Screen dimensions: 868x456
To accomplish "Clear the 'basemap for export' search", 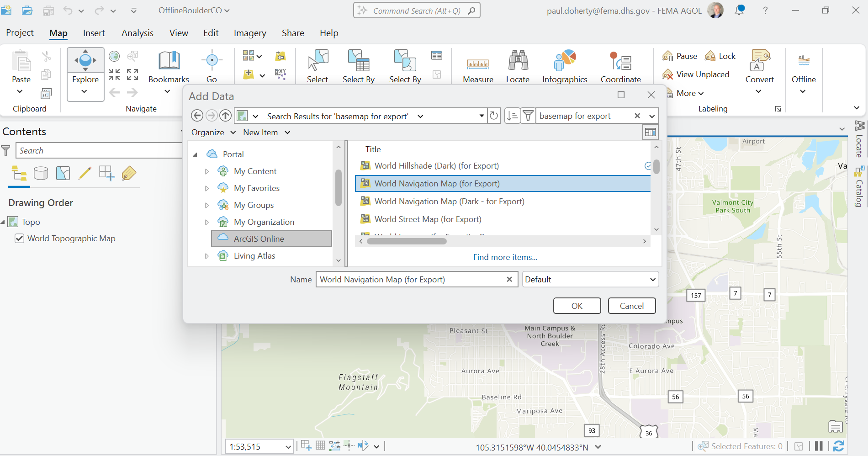I will [x=637, y=116].
